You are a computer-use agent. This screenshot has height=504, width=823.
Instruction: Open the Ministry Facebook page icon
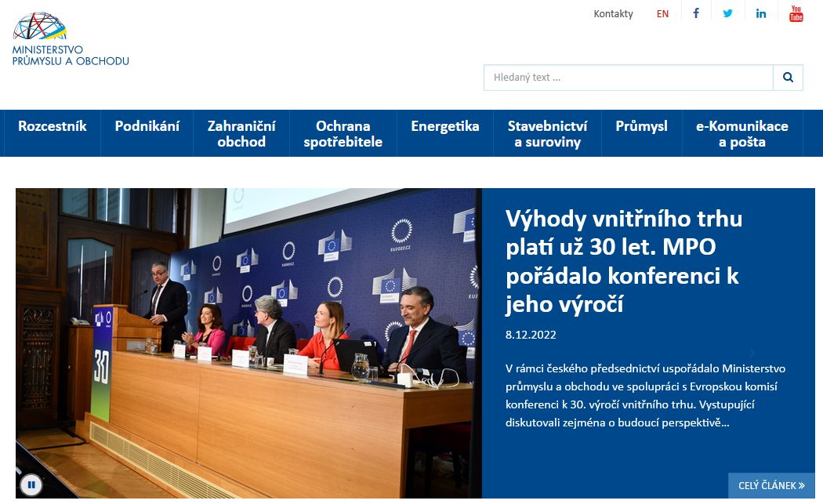pos(696,13)
